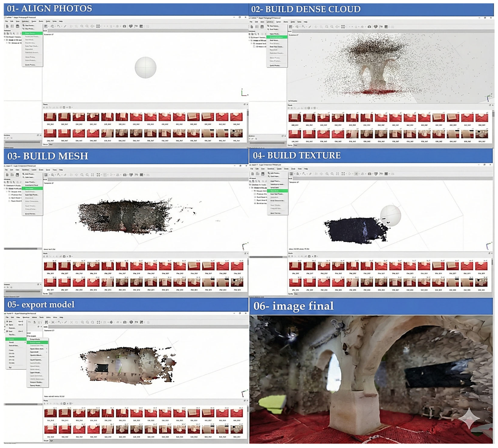
Task: Click open folder icon in Build Mesh toolbar
Action: [12, 175]
